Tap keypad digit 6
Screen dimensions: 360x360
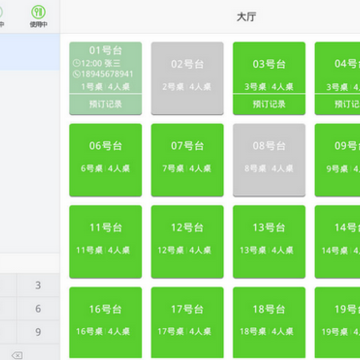pyautogui.click(x=38, y=308)
